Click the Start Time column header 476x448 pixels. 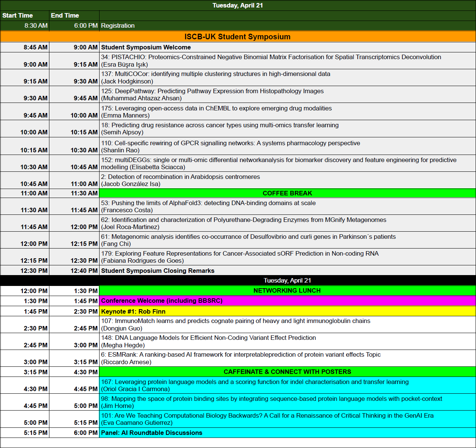click(18, 15)
